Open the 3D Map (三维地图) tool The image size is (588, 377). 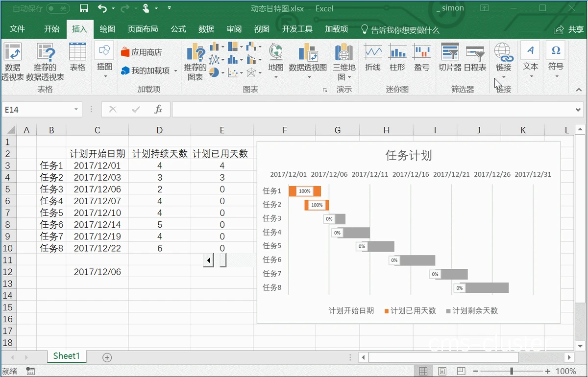pyautogui.click(x=344, y=62)
